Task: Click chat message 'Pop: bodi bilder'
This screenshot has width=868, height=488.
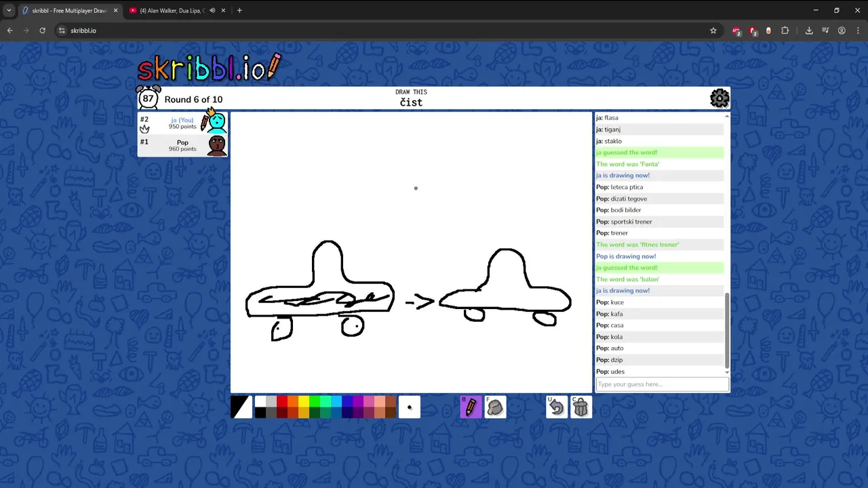Action: point(659,210)
